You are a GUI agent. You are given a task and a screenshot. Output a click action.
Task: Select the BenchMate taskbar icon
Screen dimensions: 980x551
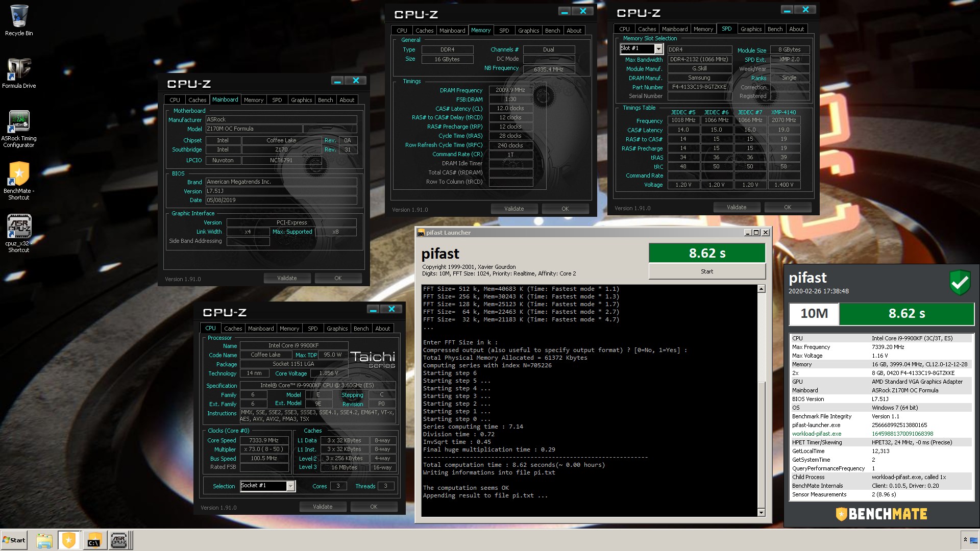tap(69, 540)
